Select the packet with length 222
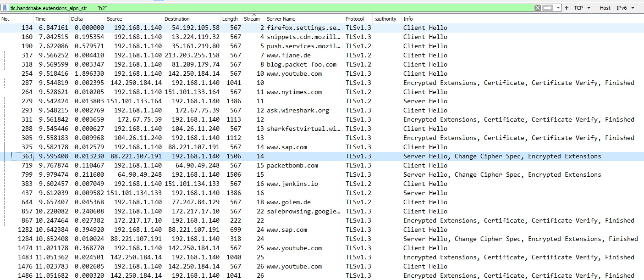Viewport: 644px width, 280px height. (322, 220)
